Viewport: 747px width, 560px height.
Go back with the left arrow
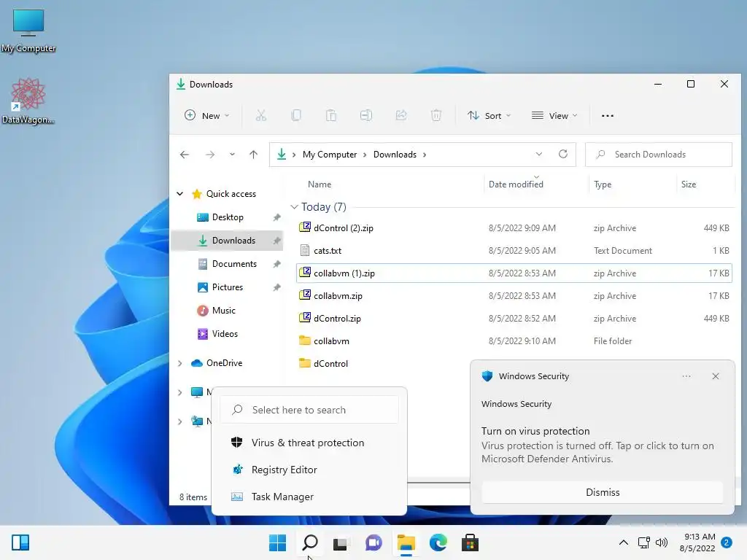pyautogui.click(x=185, y=155)
